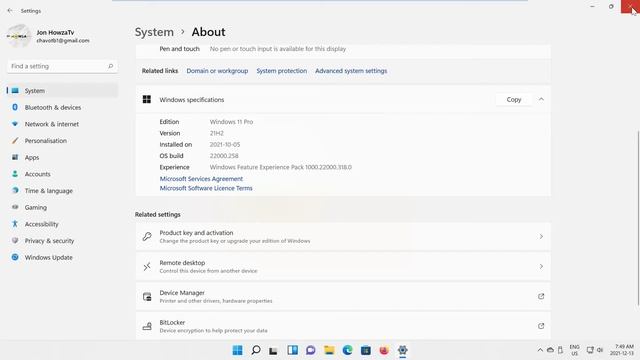This screenshot has width=640, height=360.
Task: Click the Device Manager icon
Action: click(147, 296)
